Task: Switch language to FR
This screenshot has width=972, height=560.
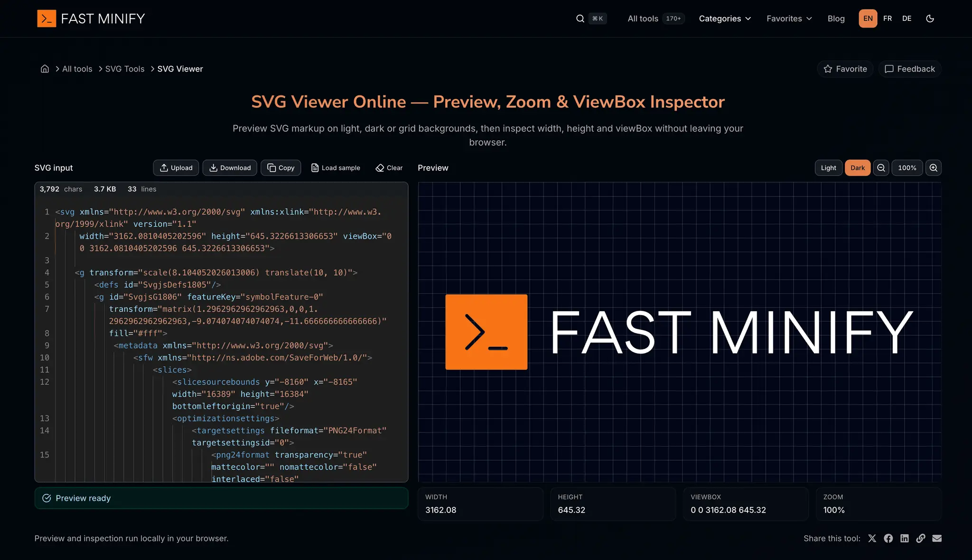Action: (x=888, y=19)
